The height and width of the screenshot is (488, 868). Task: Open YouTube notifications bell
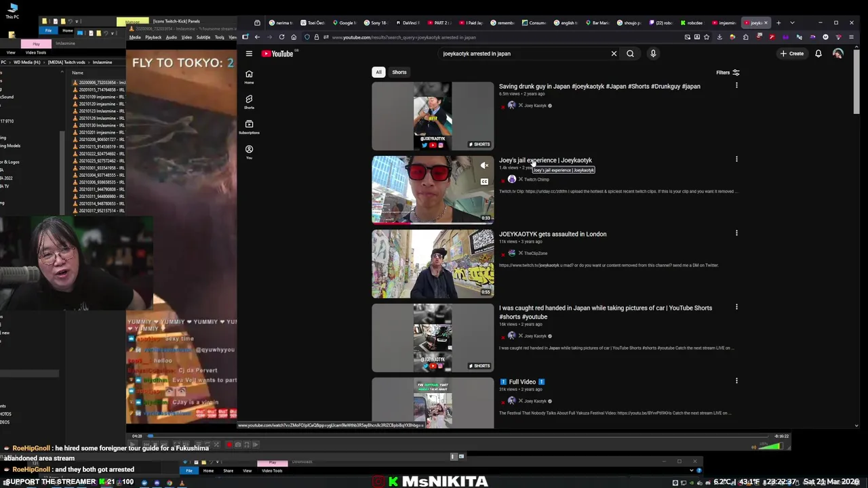pos(818,54)
